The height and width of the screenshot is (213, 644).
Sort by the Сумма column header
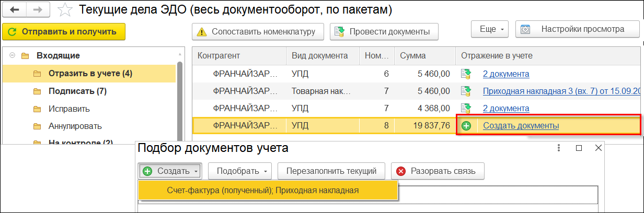[x=413, y=56]
